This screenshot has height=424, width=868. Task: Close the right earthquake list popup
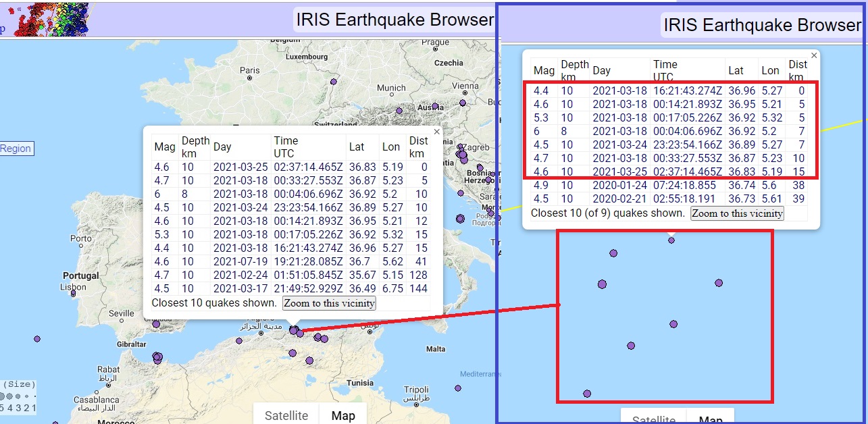pyautogui.click(x=814, y=55)
